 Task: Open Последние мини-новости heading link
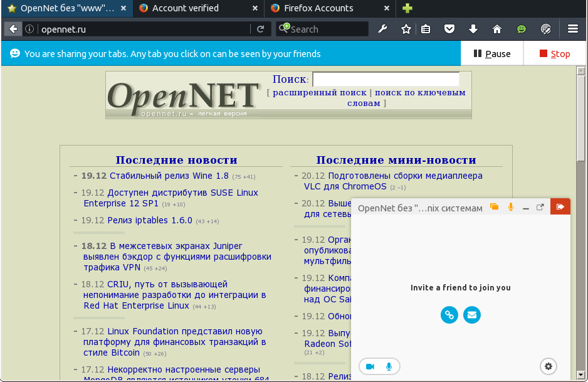[x=396, y=160]
